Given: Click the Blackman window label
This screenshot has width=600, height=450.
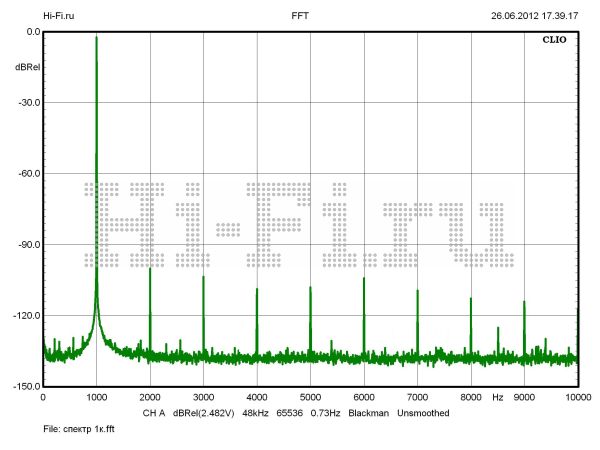Looking at the screenshot, I should [x=368, y=412].
